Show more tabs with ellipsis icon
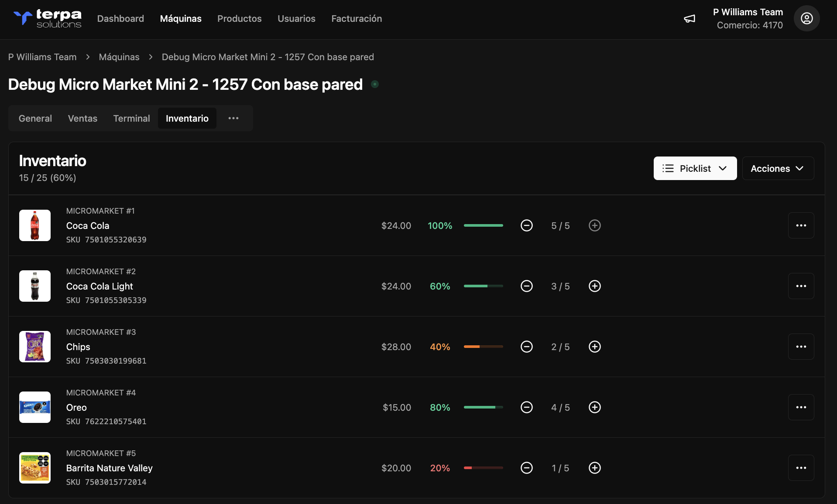837x504 pixels. click(233, 118)
